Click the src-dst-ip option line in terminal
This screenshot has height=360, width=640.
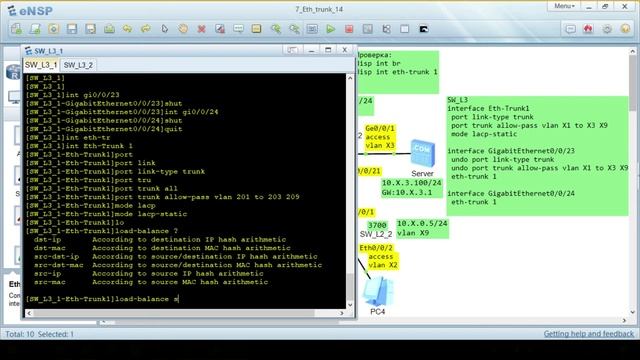[x=176, y=257]
